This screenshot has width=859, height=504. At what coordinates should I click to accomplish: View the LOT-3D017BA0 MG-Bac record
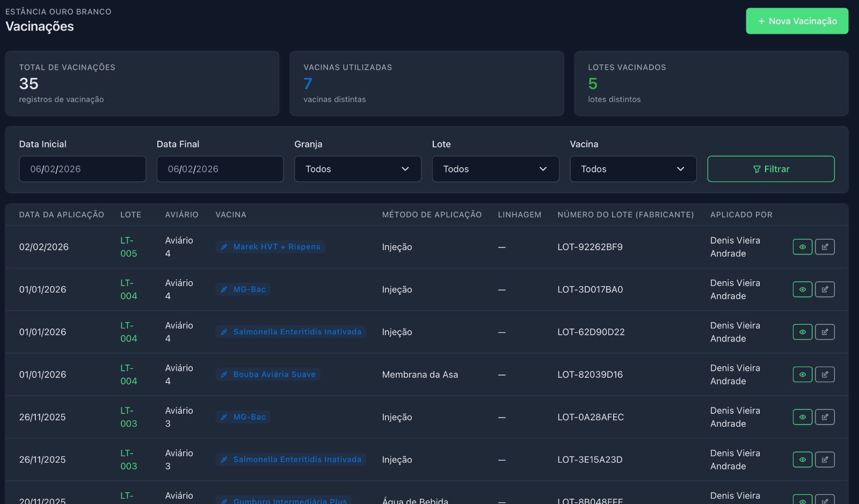point(802,289)
